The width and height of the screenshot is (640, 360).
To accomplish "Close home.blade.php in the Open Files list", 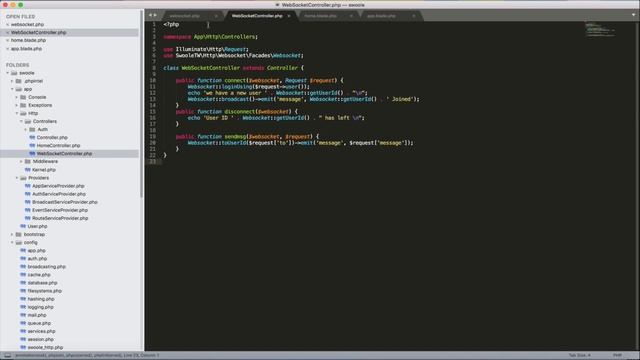I will 7,40.
